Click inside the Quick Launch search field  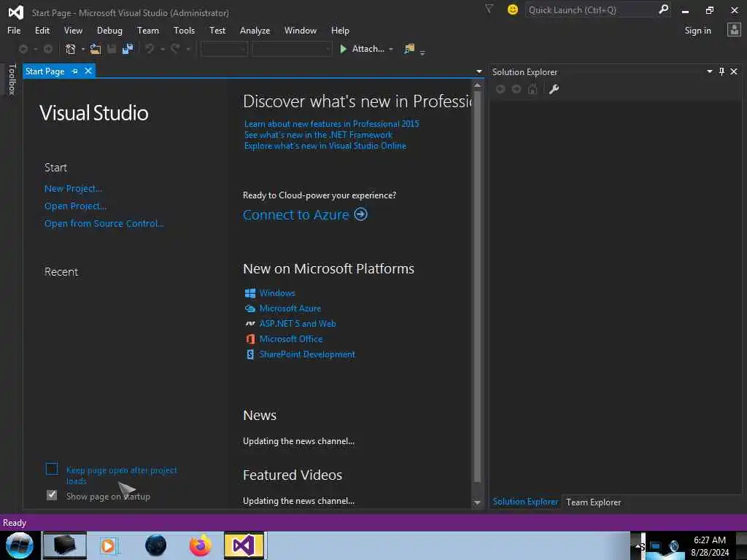pyautogui.click(x=591, y=10)
